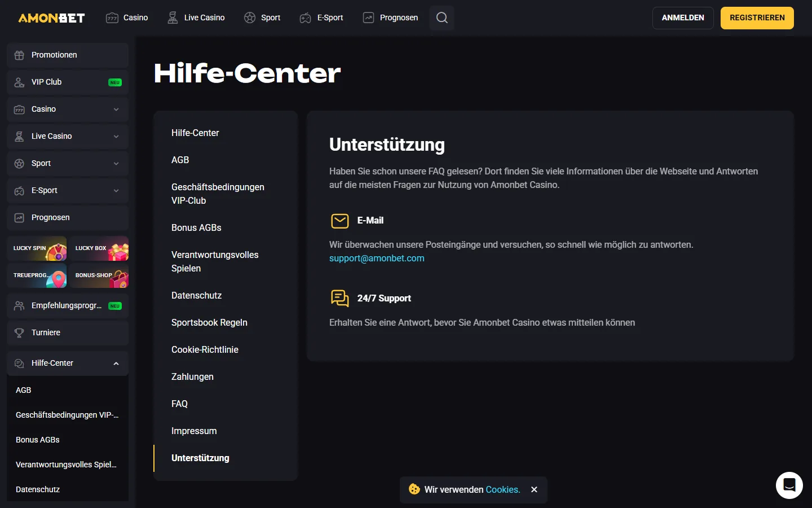Select Sportsbook Regeln in help menu
The height and width of the screenshot is (508, 812).
pos(209,322)
